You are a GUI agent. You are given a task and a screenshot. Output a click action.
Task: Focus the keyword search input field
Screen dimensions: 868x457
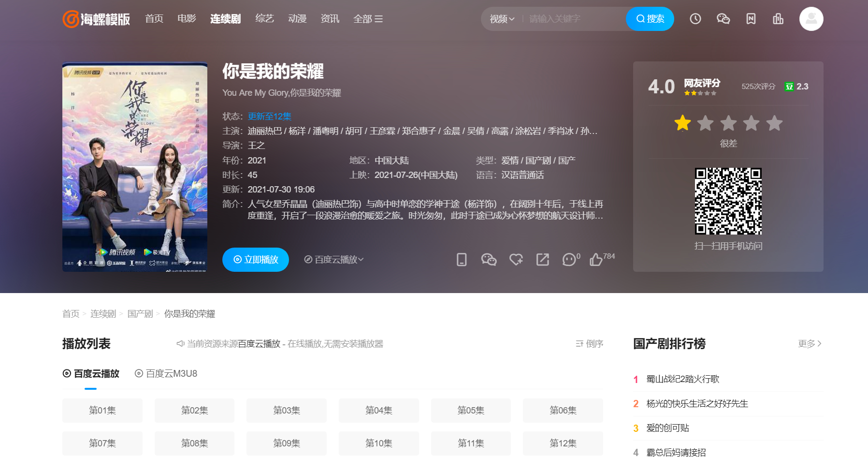pos(575,19)
